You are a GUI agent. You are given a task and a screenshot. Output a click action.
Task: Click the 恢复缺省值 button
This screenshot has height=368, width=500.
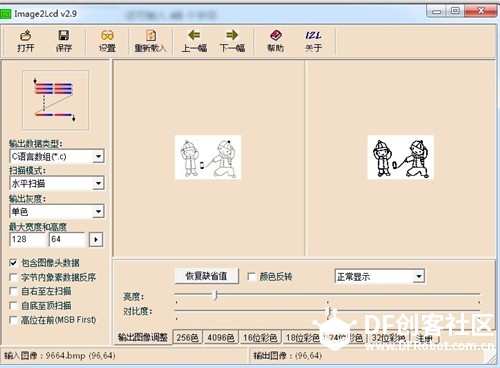(206, 276)
